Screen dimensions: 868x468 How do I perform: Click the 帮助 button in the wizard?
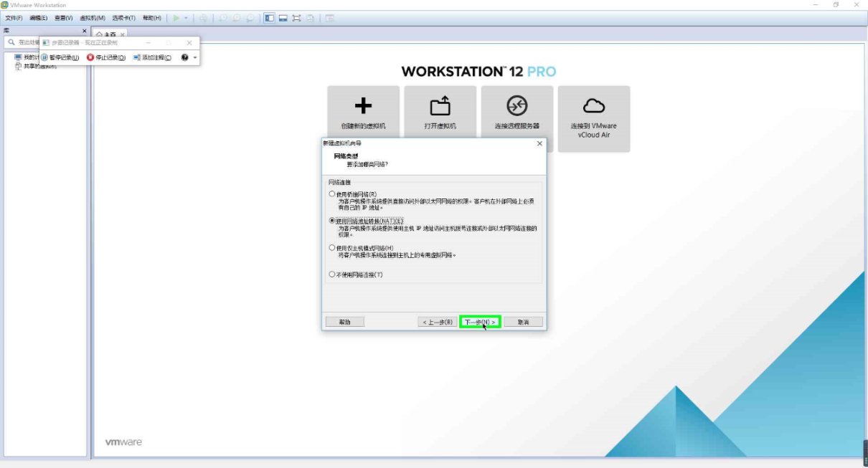pyautogui.click(x=345, y=322)
